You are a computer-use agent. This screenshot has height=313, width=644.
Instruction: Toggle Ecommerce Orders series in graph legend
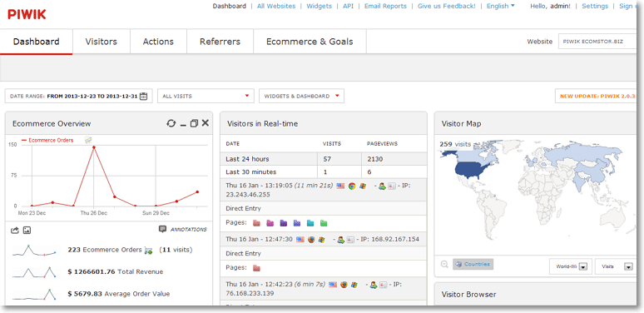click(x=47, y=140)
